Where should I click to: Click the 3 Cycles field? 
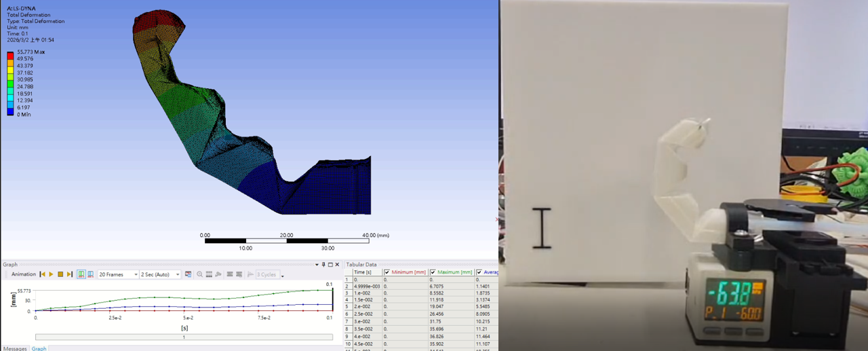coord(267,274)
